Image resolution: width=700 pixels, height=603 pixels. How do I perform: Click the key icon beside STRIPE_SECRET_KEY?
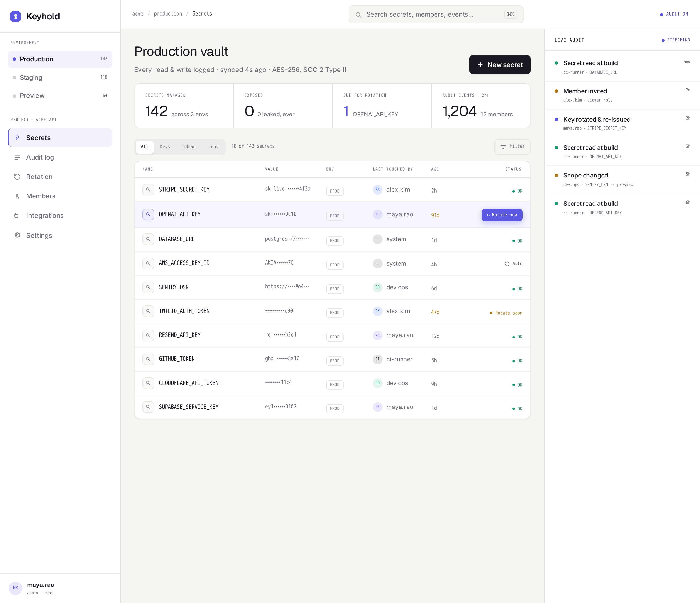pyautogui.click(x=148, y=190)
